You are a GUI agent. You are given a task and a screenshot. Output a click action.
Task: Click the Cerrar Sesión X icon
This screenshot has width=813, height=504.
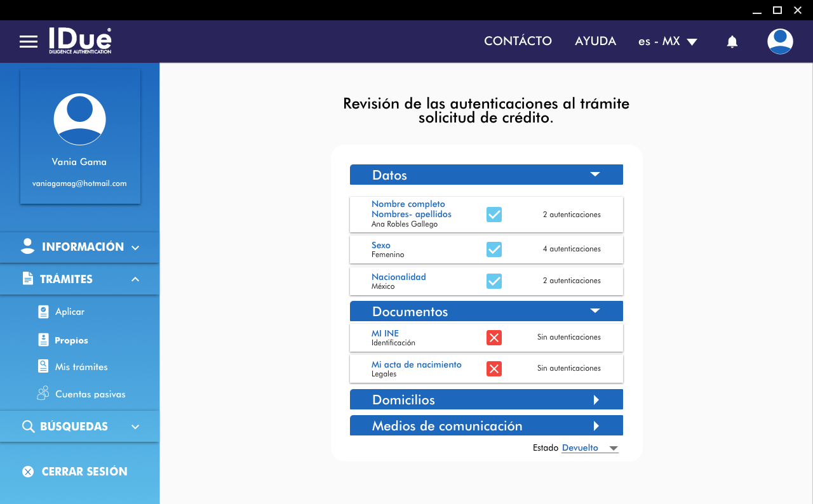pos(28,472)
